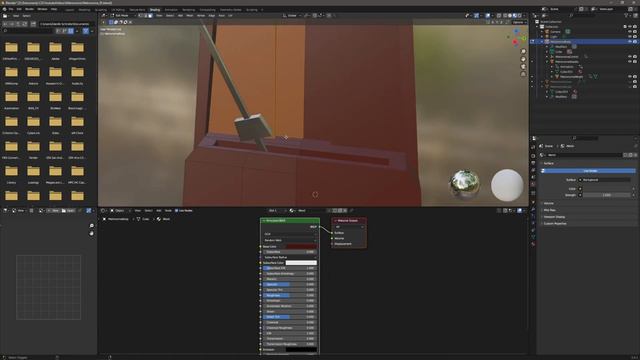
Task: Select thumbnail display mode in file browser
Action: (x=71, y=31)
